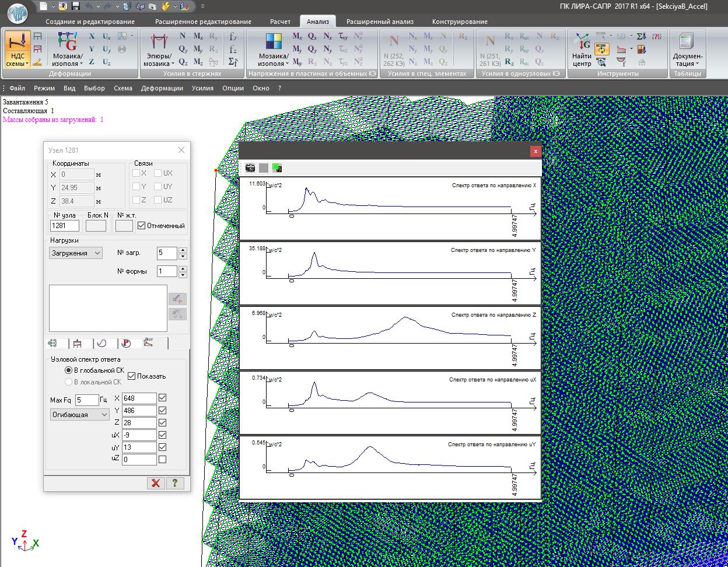The width and height of the screenshot is (728, 567).
Task: Click the τxy stress icon in ribbon
Action: pos(344,36)
